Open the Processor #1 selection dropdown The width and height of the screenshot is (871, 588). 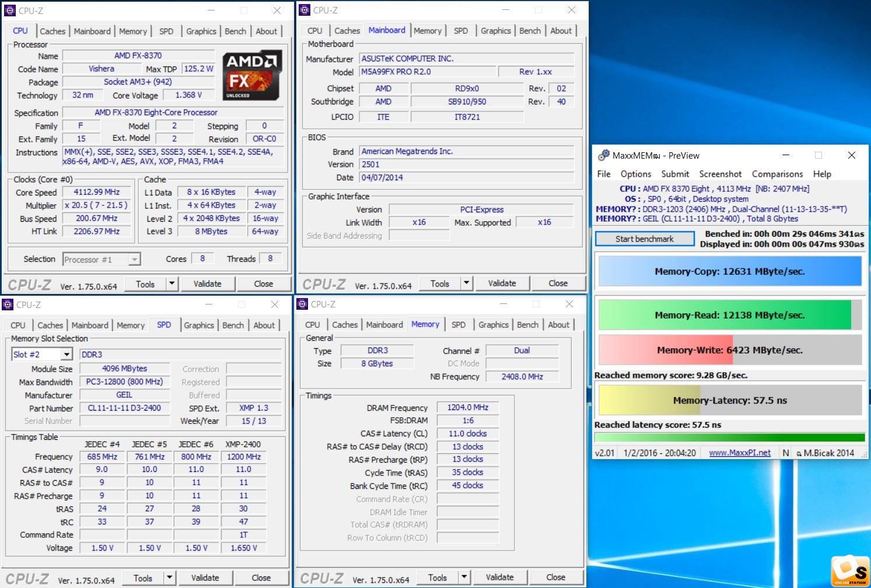click(x=134, y=260)
